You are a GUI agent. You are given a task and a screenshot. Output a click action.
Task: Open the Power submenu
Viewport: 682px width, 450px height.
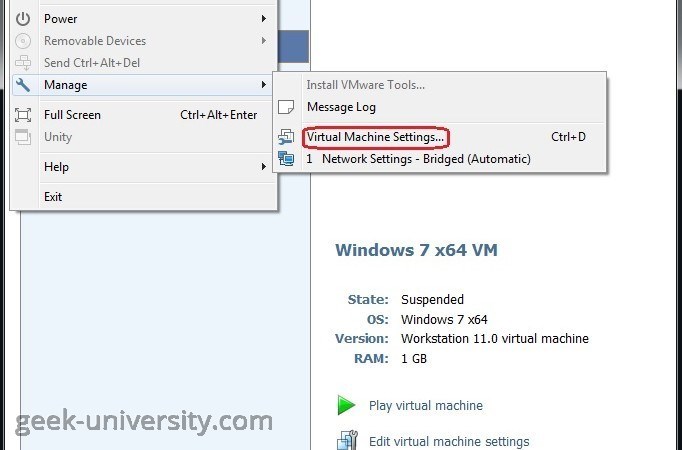(144, 19)
